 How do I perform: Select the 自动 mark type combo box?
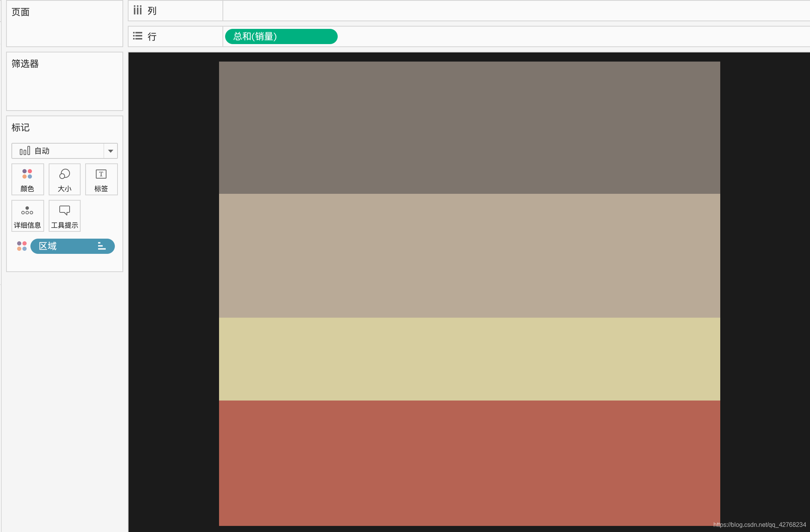tap(65, 151)
